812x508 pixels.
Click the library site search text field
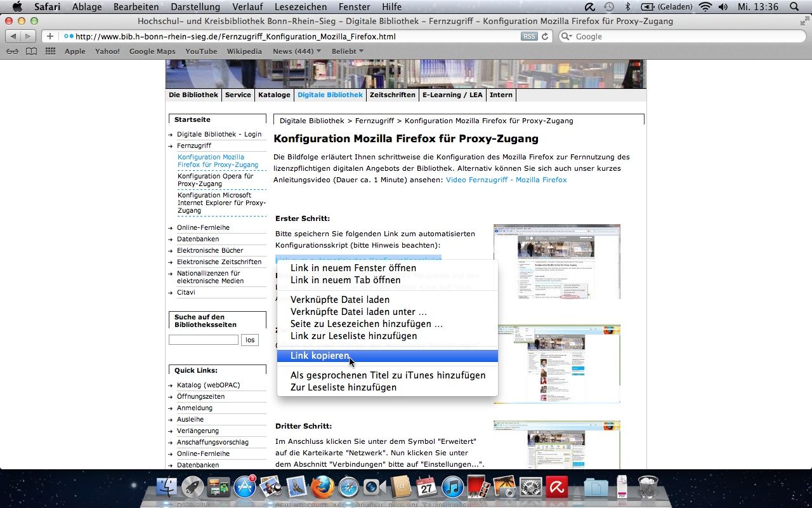(203, 340)
